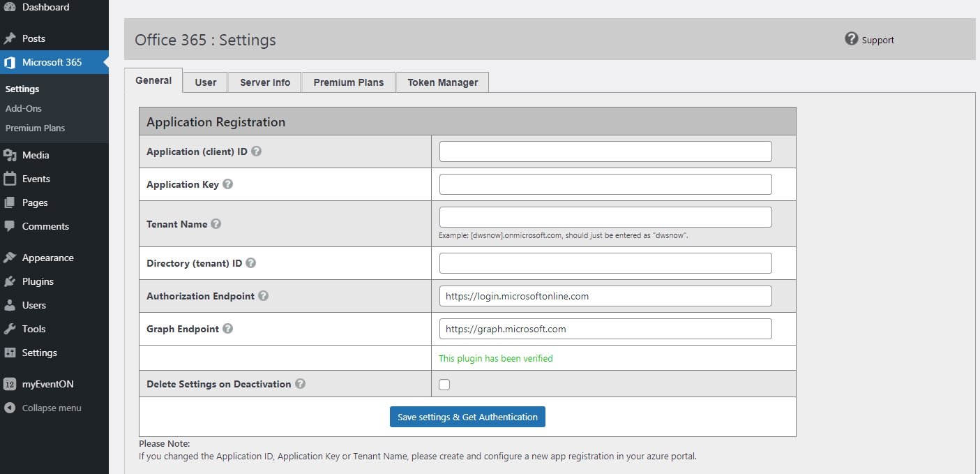Open the Media menu label

point(36,155)
